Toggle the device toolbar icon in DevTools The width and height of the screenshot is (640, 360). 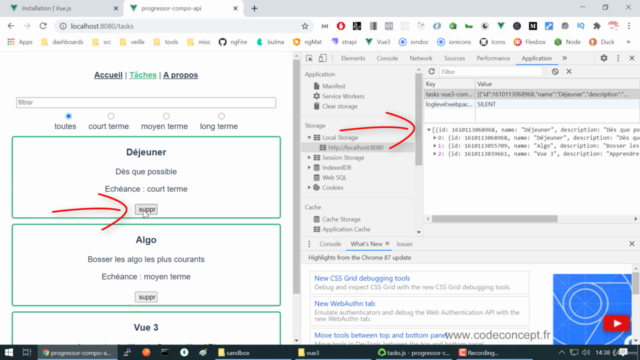click(322, 58)
